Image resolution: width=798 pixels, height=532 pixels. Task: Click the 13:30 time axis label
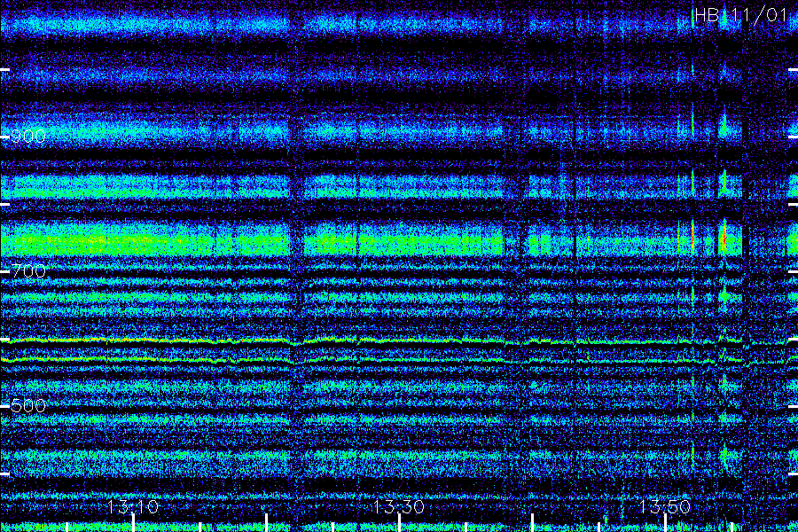(398, 506)
